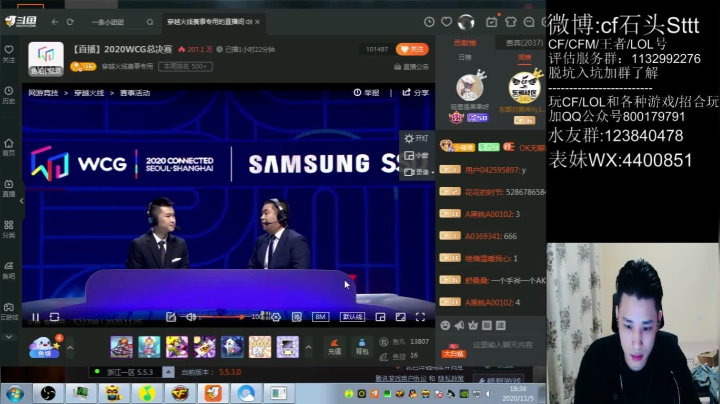Click the 举报 report icon
This screenshot has height=404, width=720.
click(366, 93)
